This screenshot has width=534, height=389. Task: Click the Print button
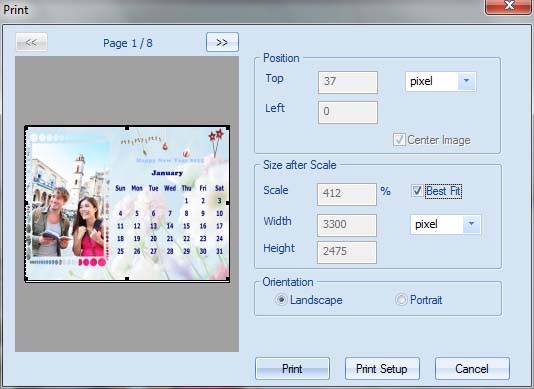pos(292,369)
